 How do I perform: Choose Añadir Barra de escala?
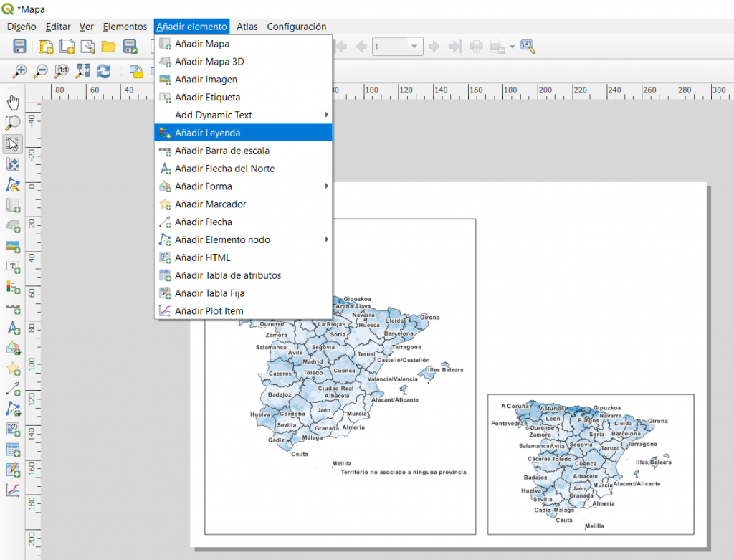click(x=222, y=151)
